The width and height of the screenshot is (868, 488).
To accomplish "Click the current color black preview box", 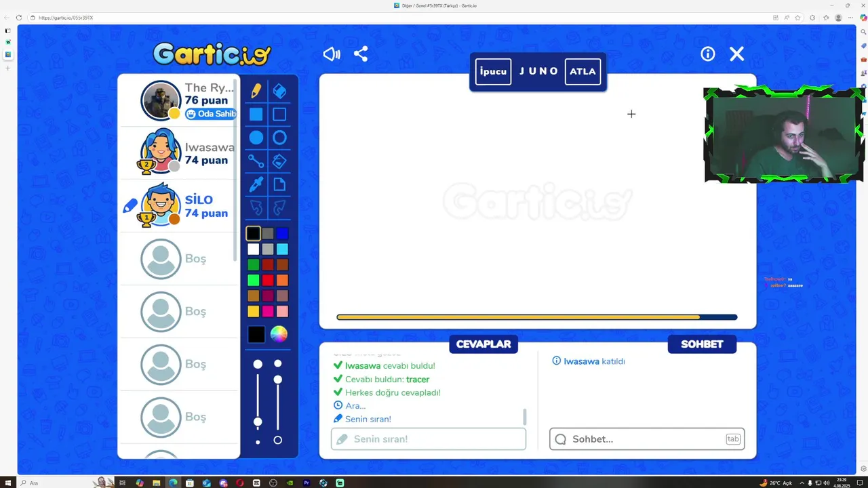I will coord(256,334).
